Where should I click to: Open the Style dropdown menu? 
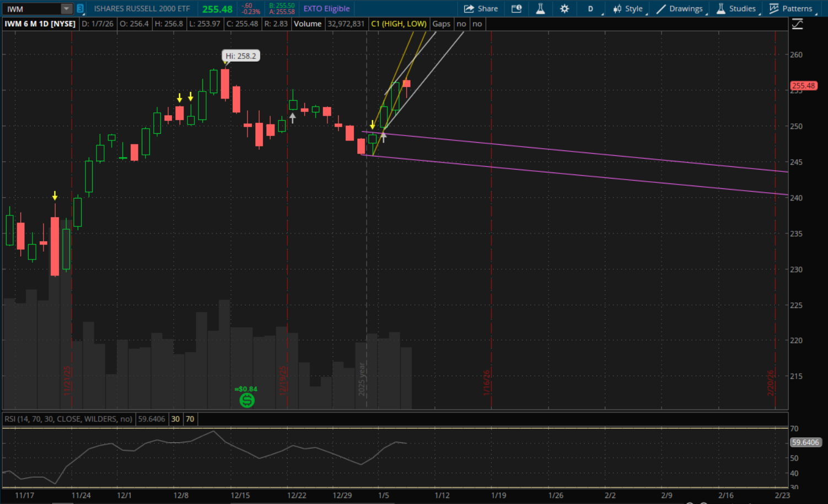[x=628, y=9]
